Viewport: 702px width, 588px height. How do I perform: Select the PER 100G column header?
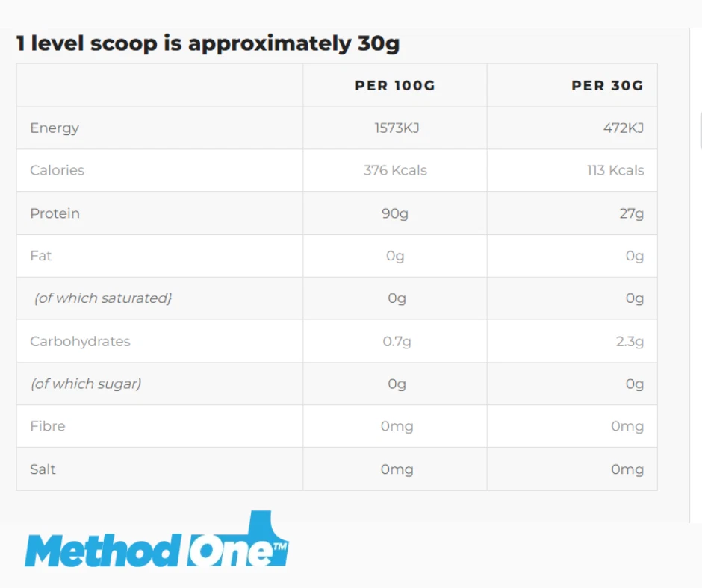pos(394,85)
